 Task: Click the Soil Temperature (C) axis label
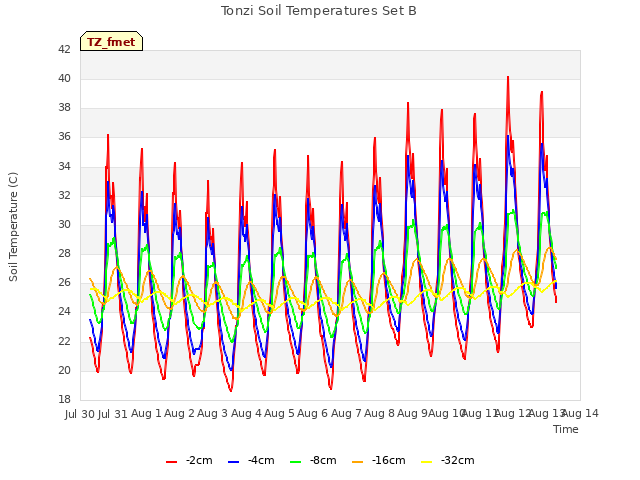coord(13,227)
